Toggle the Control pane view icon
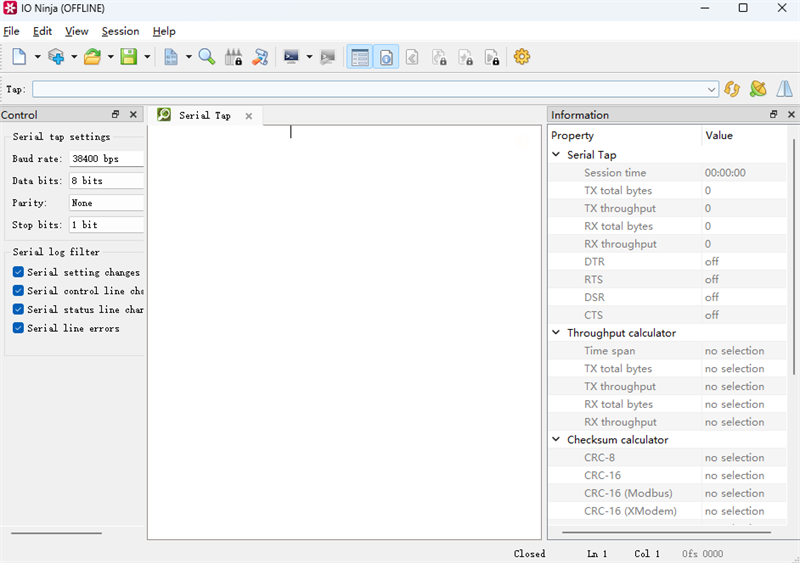 coord(360,57)
